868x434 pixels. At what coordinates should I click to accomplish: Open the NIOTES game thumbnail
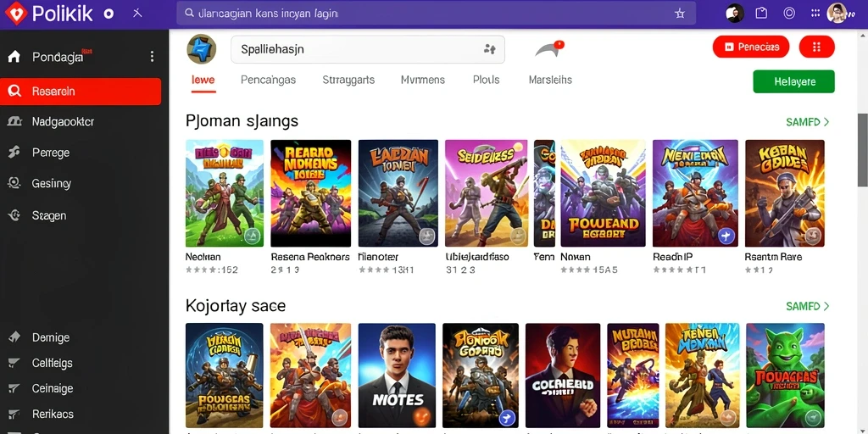point(397,376)
